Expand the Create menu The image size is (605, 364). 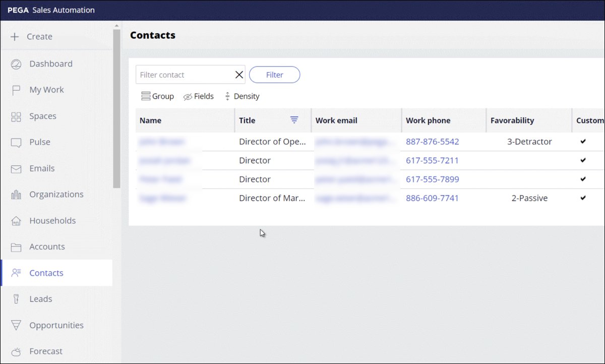(32, 37)
